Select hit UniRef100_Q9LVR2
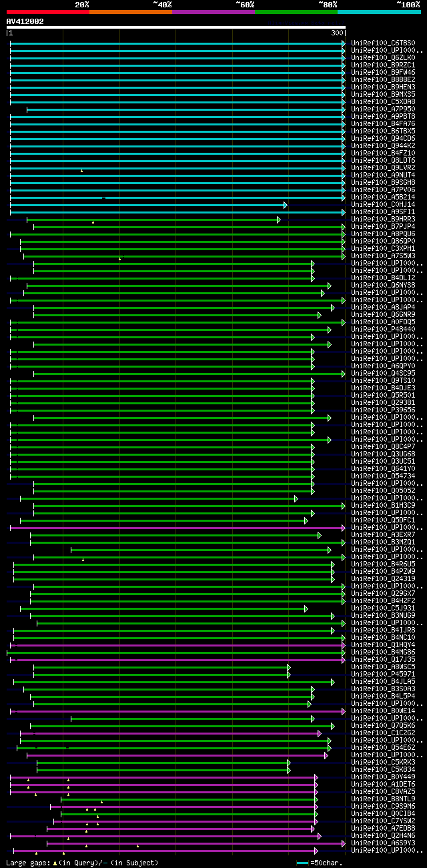 pyautogui.click(x=383, y=168)
